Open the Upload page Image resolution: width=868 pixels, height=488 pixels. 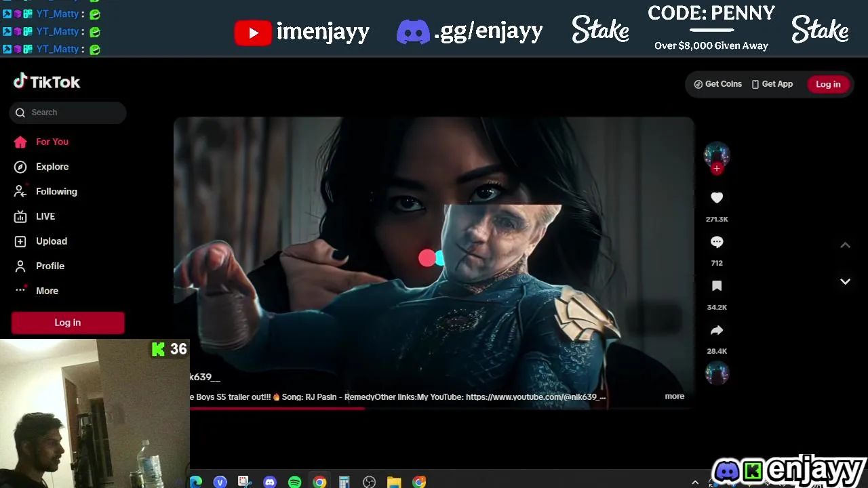[x=41, y=241]
